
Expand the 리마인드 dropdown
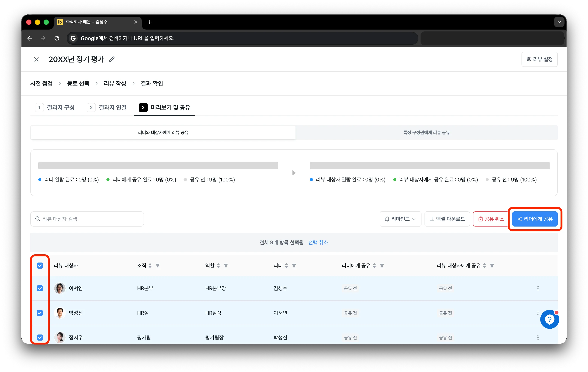click(400, 219)
